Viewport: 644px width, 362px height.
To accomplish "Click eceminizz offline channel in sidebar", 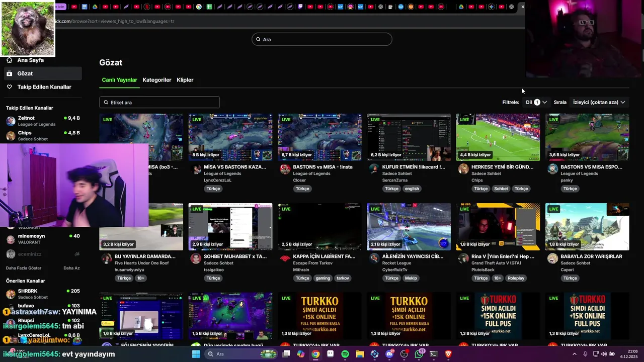I will (43, 254).
